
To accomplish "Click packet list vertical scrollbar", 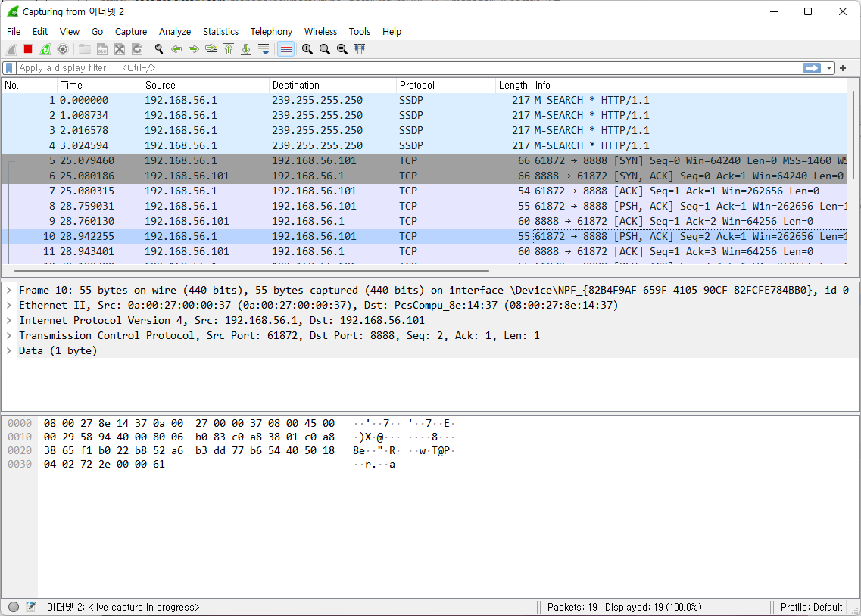I will coord(853,135).
